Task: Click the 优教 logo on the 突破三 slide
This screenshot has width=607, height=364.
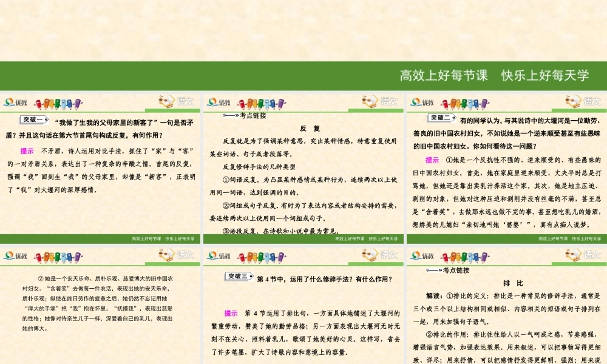Action: (219, 256)
